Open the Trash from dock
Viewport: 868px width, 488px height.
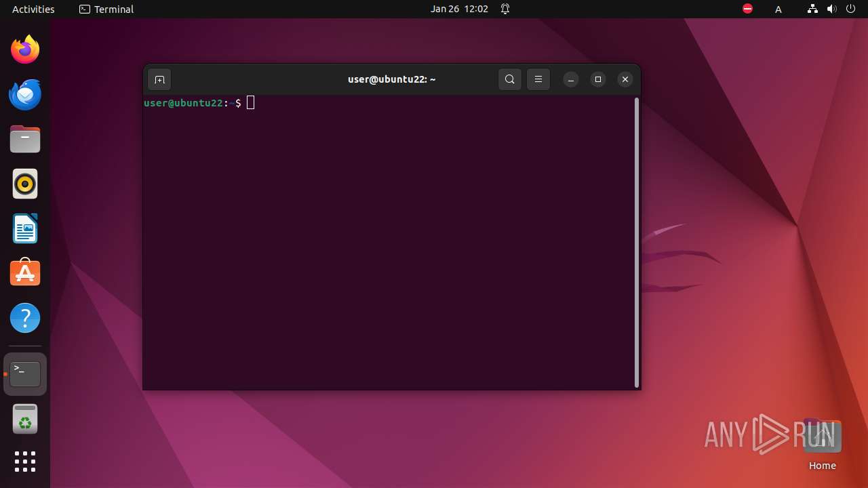[x=25, y=419]
